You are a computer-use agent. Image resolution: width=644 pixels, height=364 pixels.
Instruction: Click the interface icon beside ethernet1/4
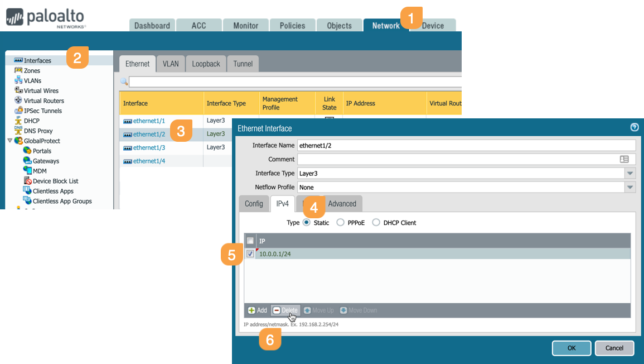point(127,162)
